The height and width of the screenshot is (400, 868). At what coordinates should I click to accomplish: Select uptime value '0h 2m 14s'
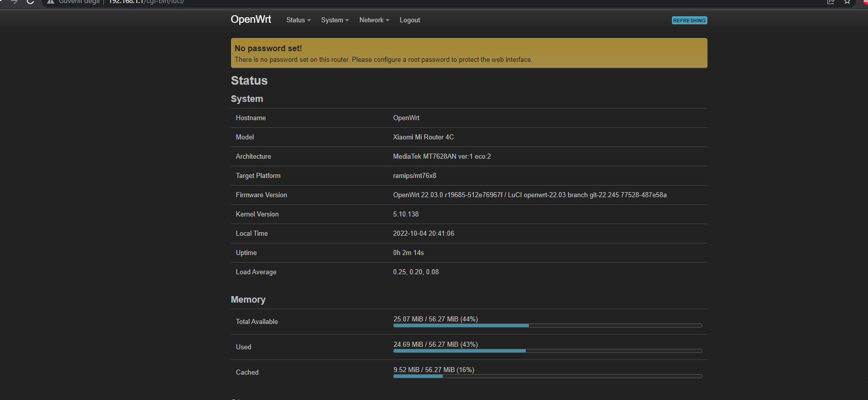(x=408, y=253)
